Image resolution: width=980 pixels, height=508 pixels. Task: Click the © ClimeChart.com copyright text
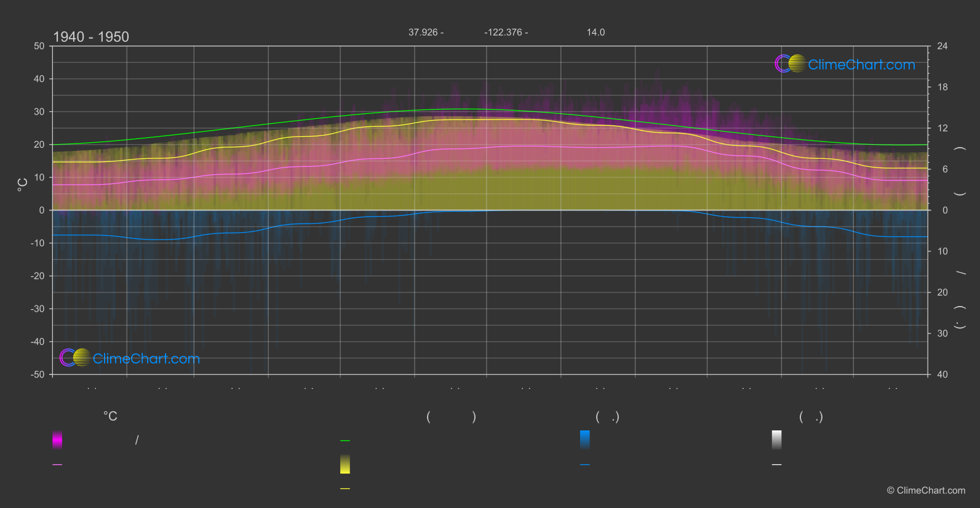(x=926, y=491)
